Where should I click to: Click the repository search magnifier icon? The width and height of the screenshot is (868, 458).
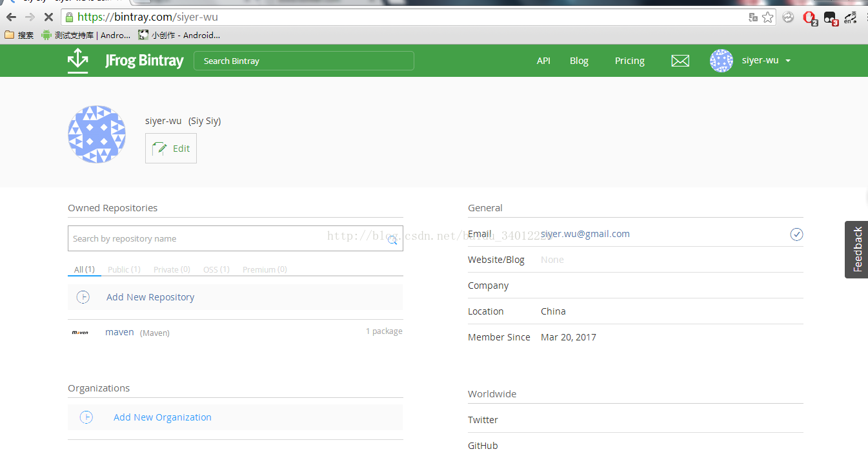point(392,240)
